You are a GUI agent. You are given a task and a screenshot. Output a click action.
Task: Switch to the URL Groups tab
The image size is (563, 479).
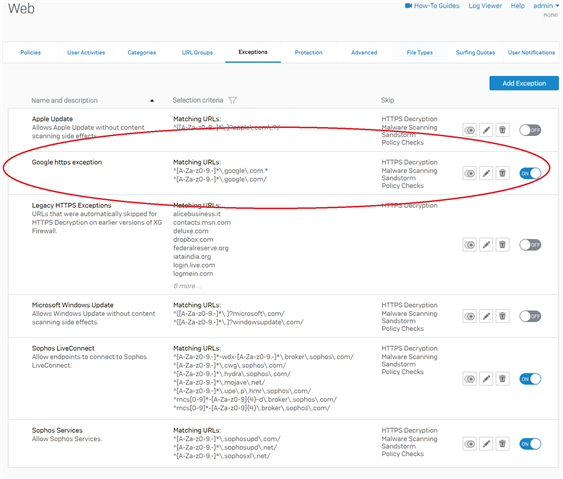tap(197, 52)
